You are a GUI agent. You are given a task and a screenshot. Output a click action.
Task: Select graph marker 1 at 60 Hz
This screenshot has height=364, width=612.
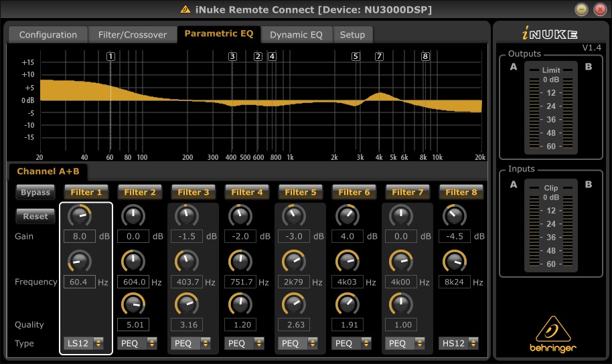(x=111, y=57)
